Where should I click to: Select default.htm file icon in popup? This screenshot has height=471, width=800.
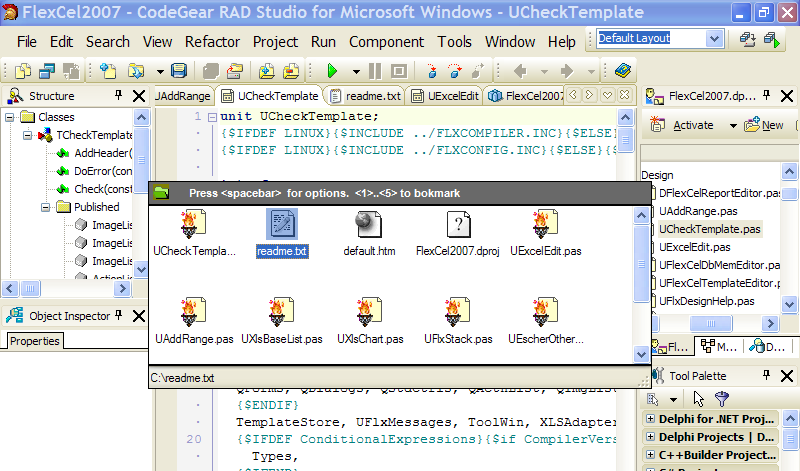pos(368,224)
